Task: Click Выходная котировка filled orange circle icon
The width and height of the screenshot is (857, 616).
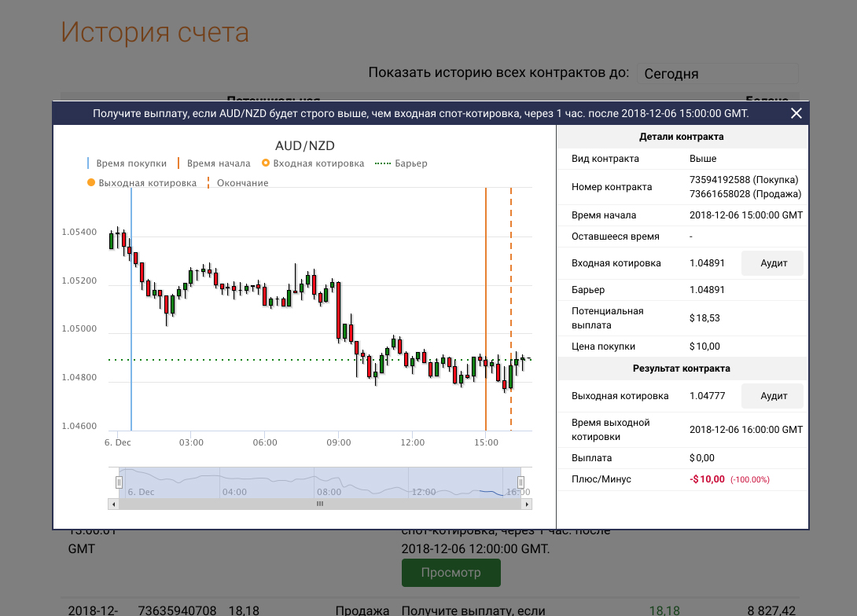Action: (x=90, y=183)
